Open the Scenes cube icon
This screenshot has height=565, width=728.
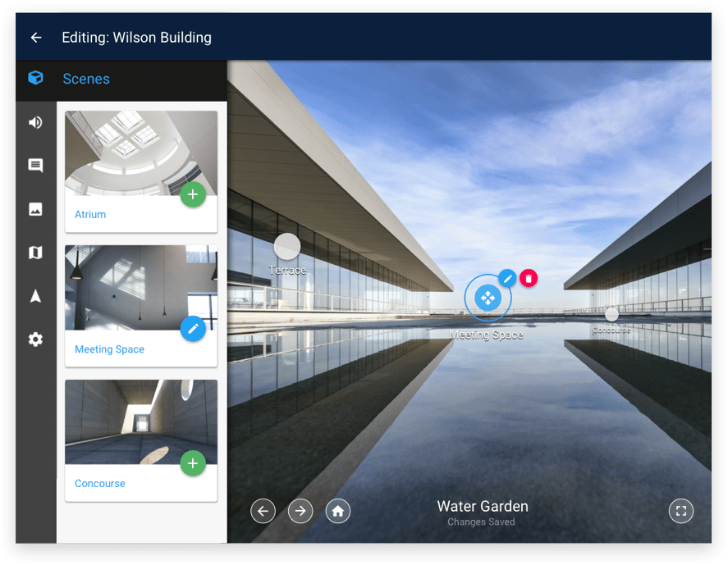36,78
